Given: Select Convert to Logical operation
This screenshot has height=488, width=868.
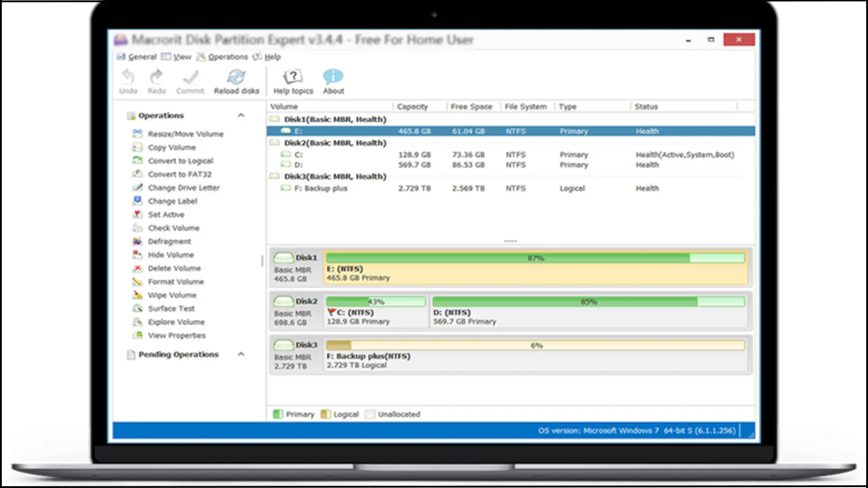Looking at the screenshot, I should [x=173, y=161].
